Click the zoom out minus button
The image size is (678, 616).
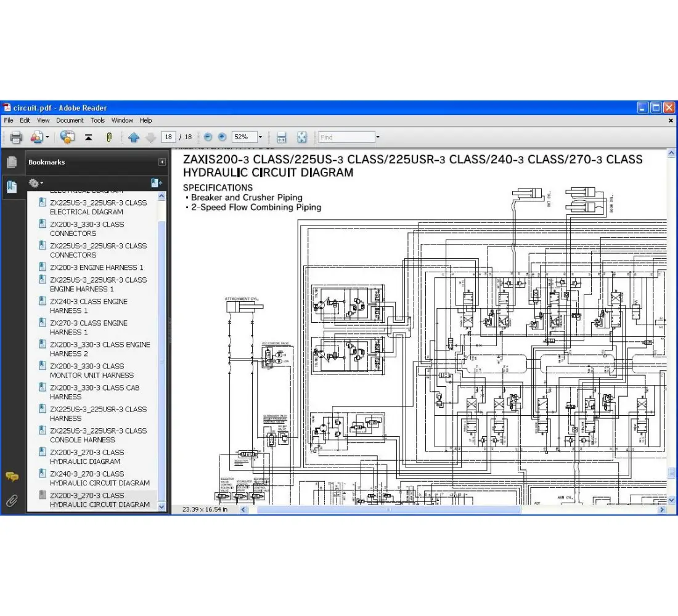208,137
